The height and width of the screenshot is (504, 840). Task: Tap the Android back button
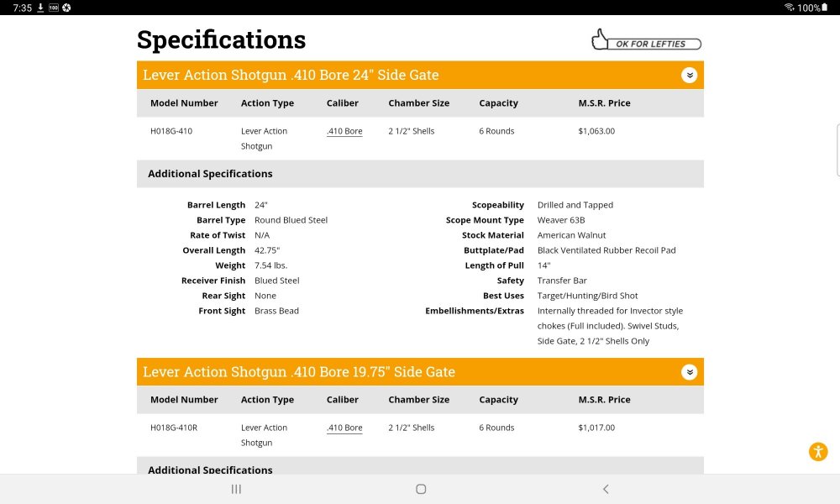point(606,489)
